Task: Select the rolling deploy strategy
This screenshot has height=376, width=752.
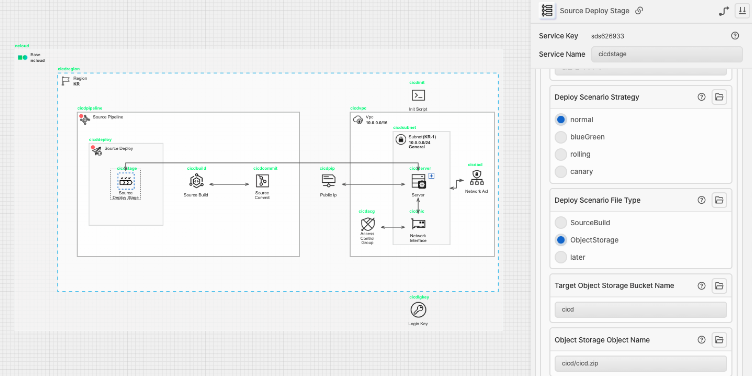Action: tap(561, 154)
